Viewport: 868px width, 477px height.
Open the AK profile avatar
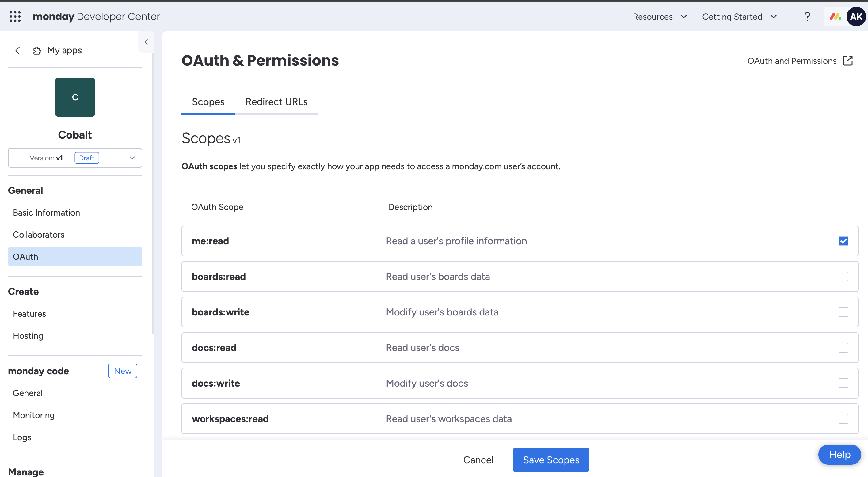point(856,16)
